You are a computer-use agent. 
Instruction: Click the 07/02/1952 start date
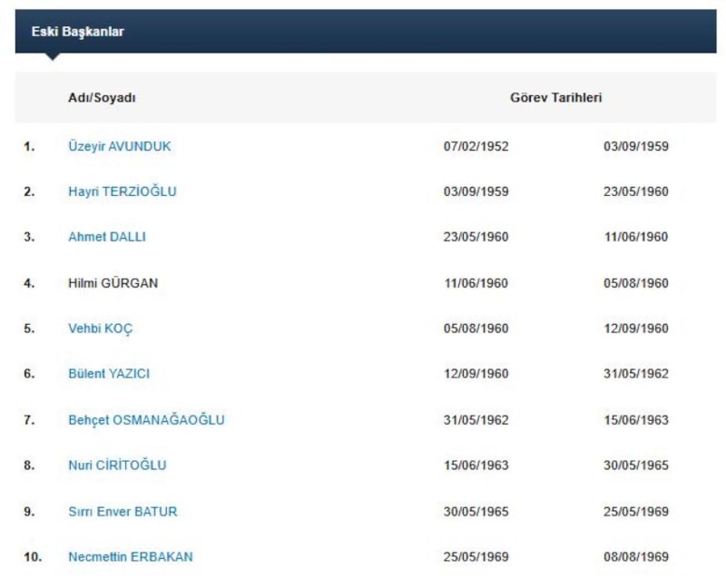tap(476, 146)
